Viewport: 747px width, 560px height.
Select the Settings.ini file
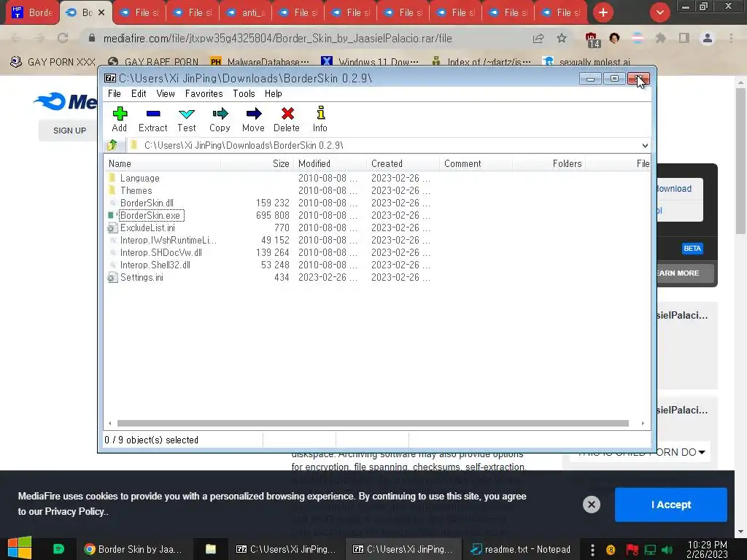coord(142,277)
